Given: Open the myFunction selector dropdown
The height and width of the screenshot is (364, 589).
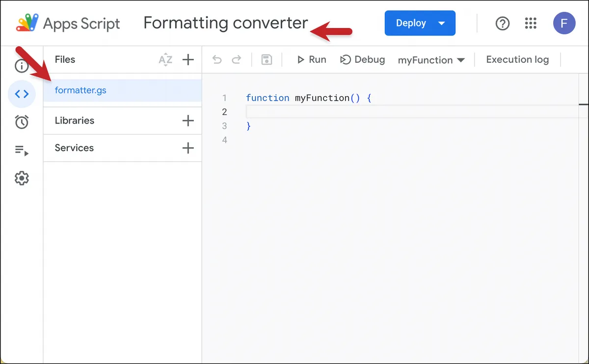Looking at the screenshot, I should pyautogui.click(x=431, y=60).
